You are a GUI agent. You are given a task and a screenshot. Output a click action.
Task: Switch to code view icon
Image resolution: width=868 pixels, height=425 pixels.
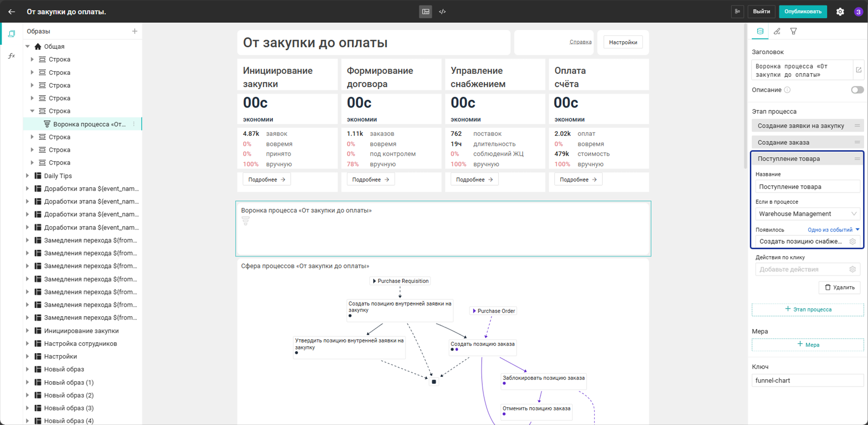(x=442, y=12)
